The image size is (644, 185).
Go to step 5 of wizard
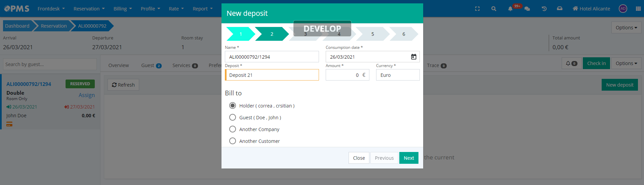(372, 34)
